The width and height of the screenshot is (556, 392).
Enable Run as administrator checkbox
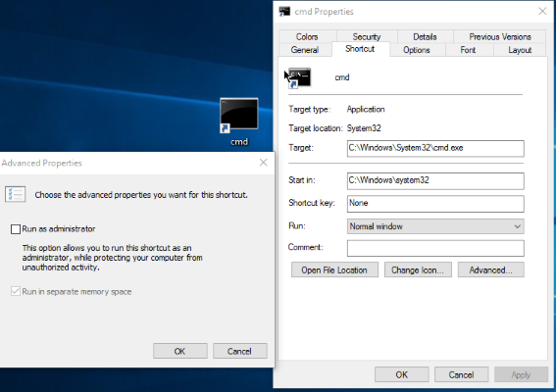tap(16, 229)
